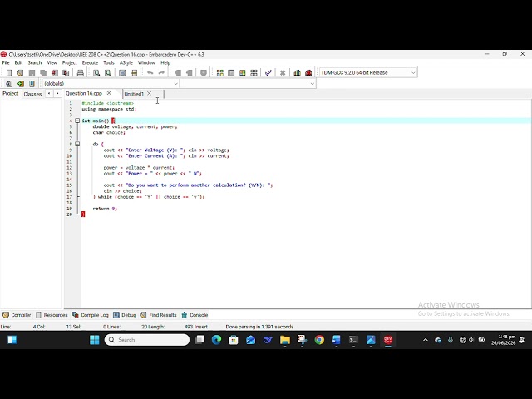Click the Insert snippet icon in second toolbar row
This screenshot has height=399, width=532.
pyautogui.click(x=9, y=83)
